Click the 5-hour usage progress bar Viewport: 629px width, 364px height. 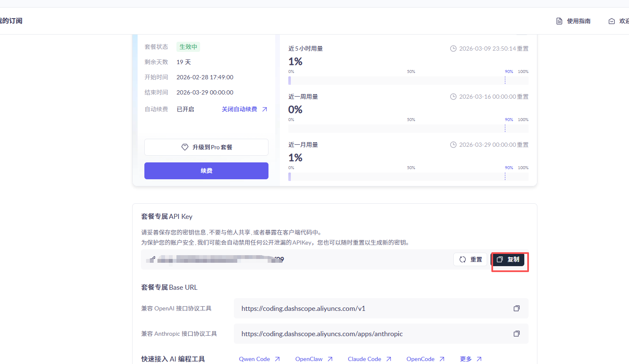tap(408, 81)
